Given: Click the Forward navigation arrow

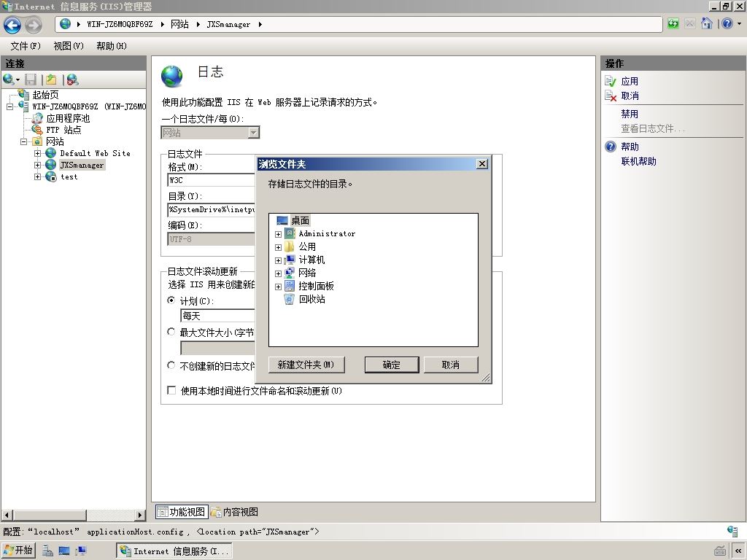Looking at the screenshot, I should click(34, 25).
